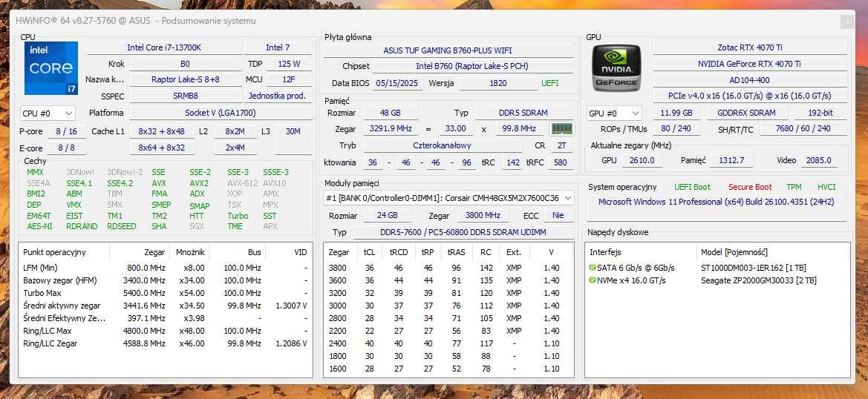Click the green UEFI label next to BIOS version
The image size is (868, 399).
549,84
